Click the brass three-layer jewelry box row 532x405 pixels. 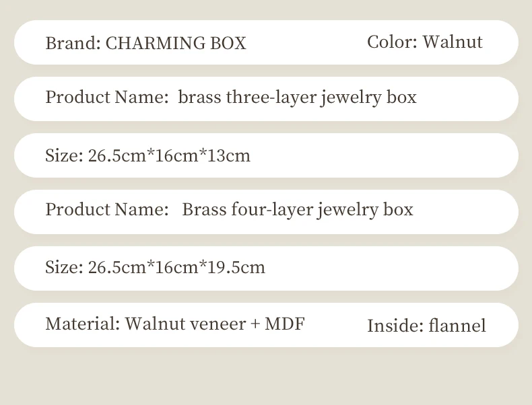pyautogui.click(x=267, y=99)
